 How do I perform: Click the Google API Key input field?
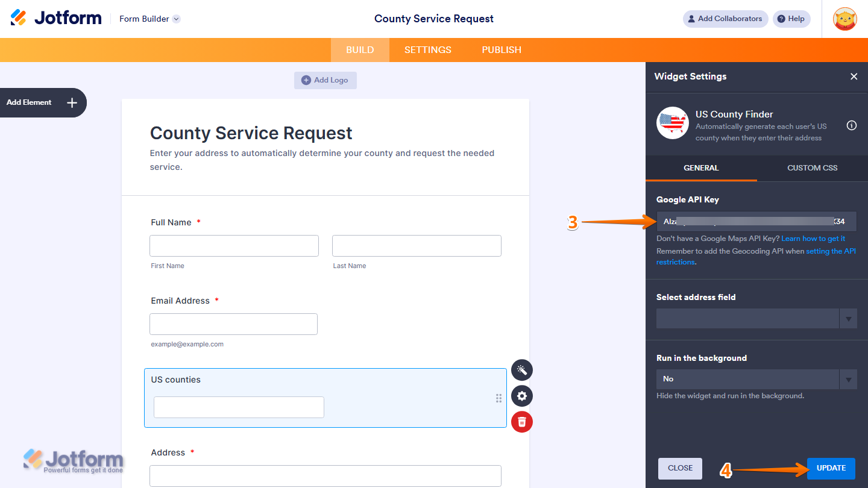[x=756, y=222]
